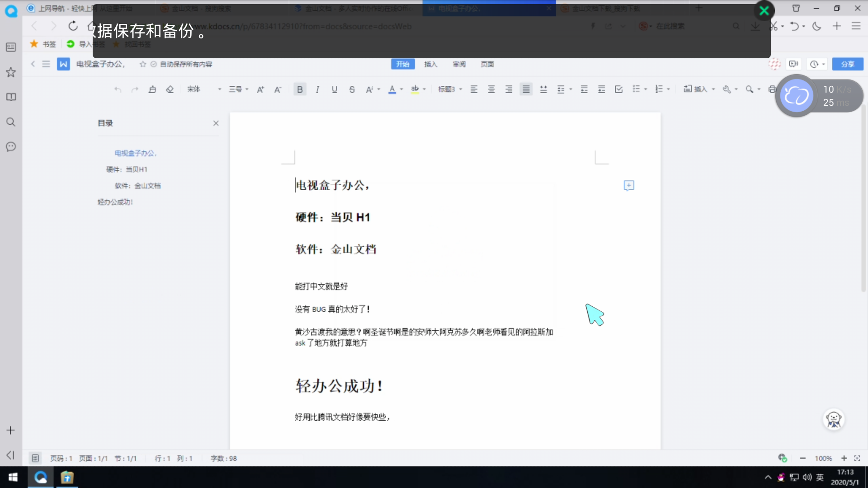
Task: Add a comment with margin icon
Action: tap(629, 186)
